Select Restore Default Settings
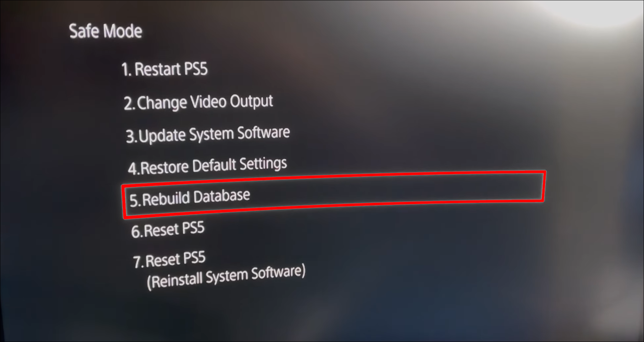 tap(208, 166)
